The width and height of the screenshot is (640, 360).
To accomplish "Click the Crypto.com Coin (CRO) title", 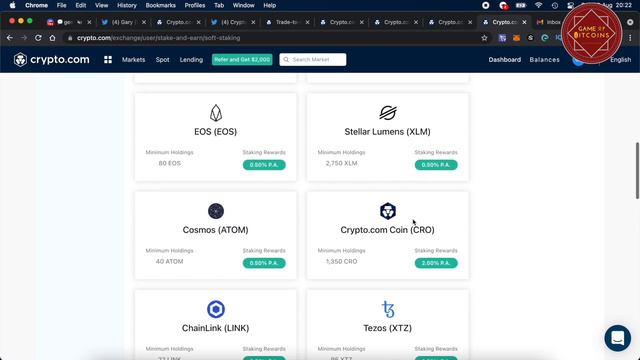I will [387, 230].
